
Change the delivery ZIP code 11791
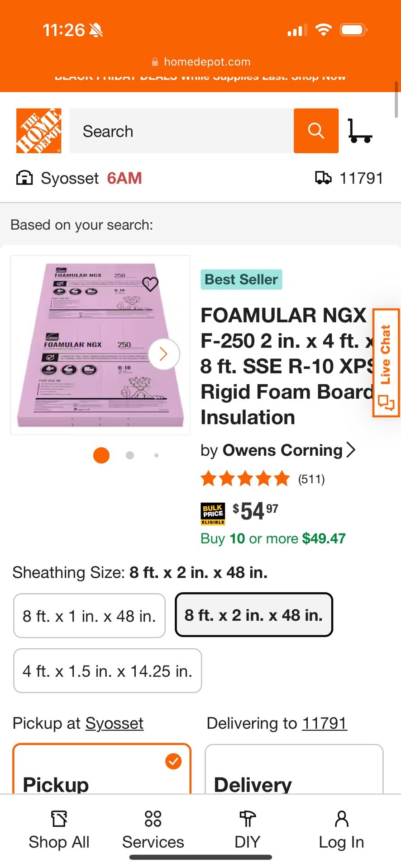[x=324, y=723]
